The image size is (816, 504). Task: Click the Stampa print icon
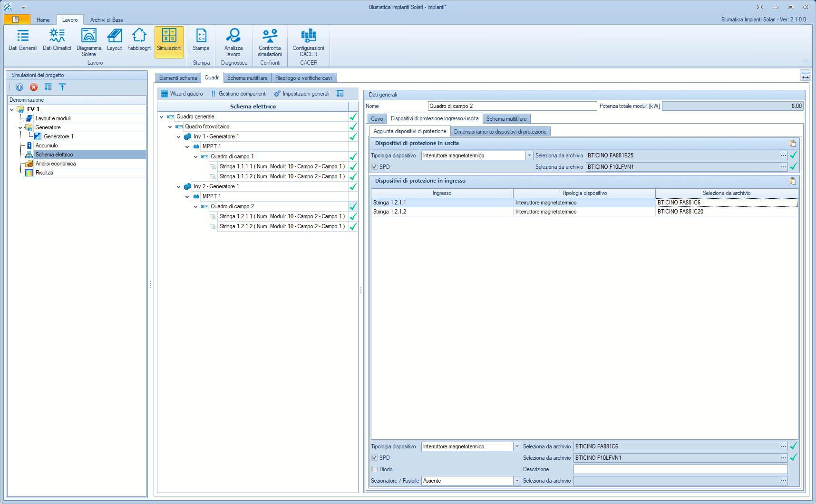click(201, 36)
